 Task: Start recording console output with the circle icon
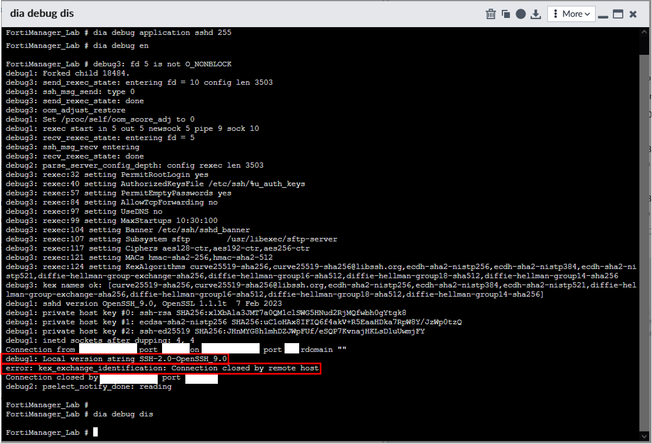(521, 14)
